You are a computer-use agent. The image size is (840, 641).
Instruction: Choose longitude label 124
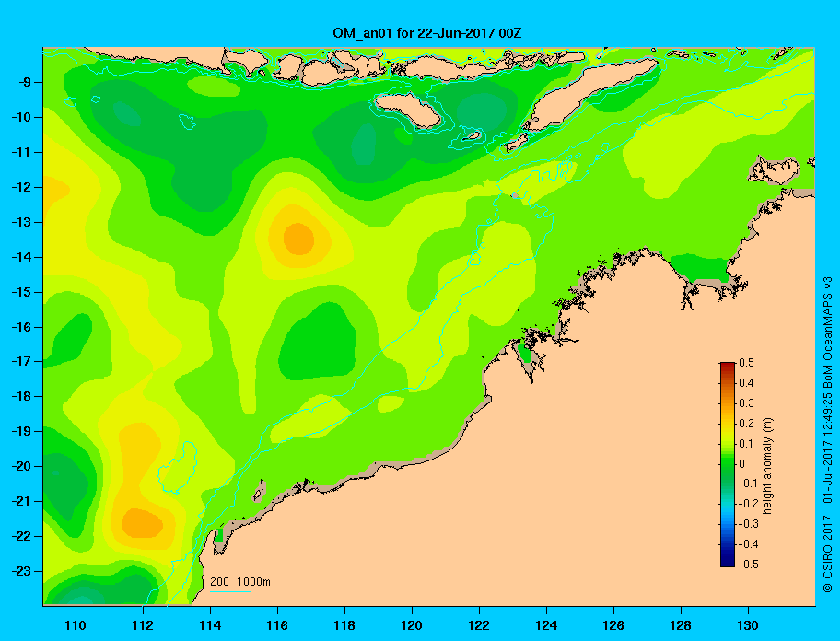[x=546, y=625]
